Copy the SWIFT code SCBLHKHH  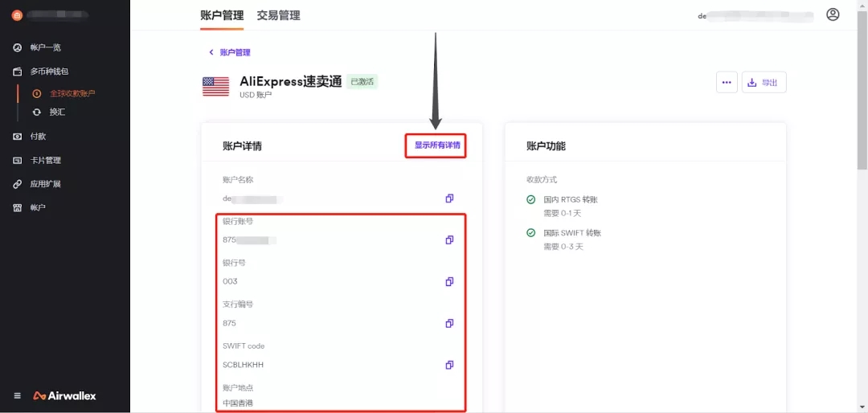(449, 365)
